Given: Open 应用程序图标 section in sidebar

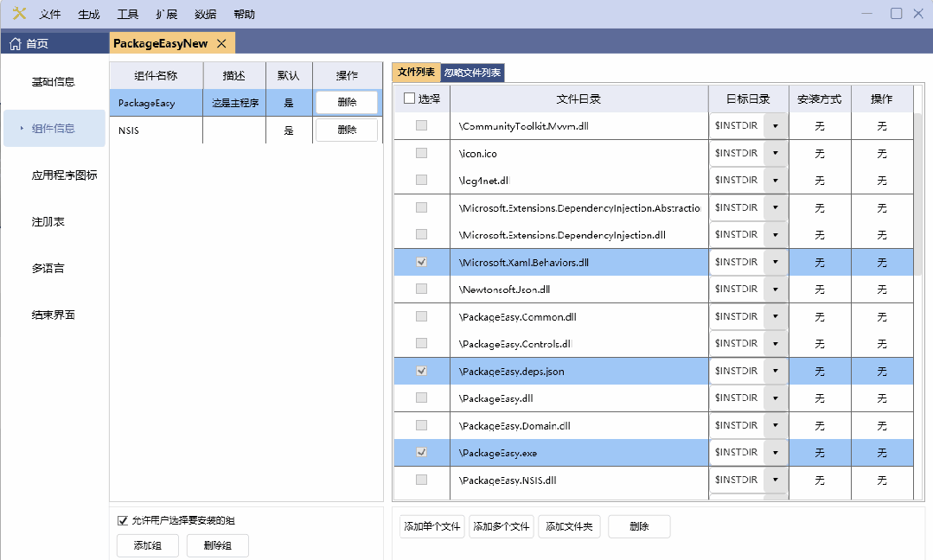Looking at the screenshot, I should pos(64,175).
